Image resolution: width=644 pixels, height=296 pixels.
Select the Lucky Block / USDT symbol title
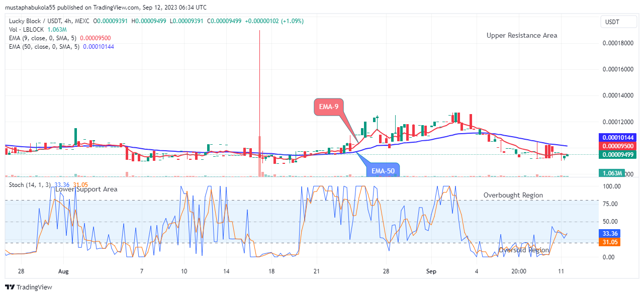tap(36, 22)
